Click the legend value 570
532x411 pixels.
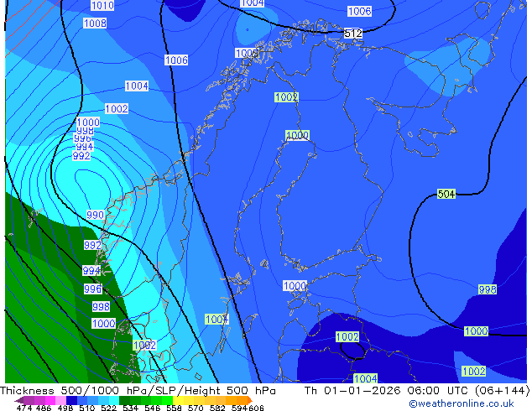[x=196, y=408]
